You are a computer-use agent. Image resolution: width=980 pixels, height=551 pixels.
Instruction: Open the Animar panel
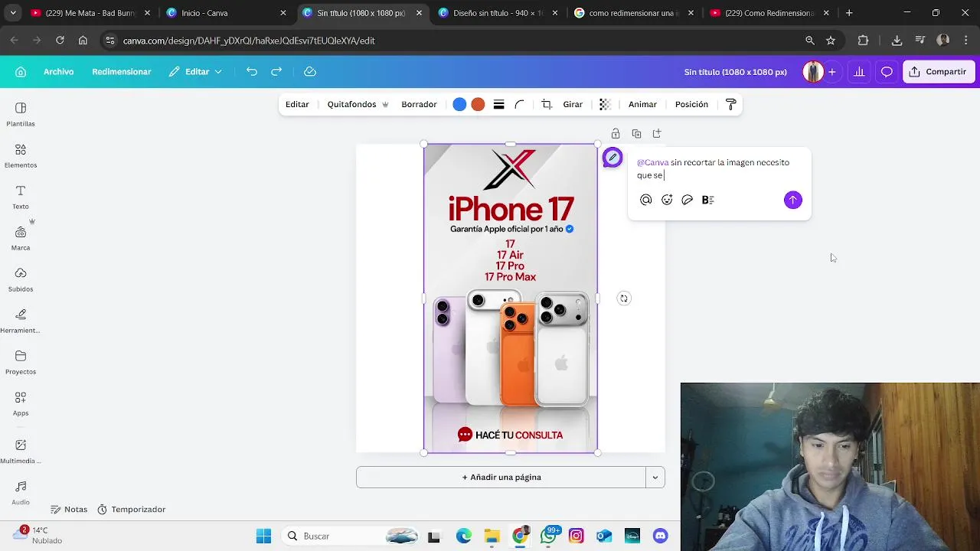[642, 104]
